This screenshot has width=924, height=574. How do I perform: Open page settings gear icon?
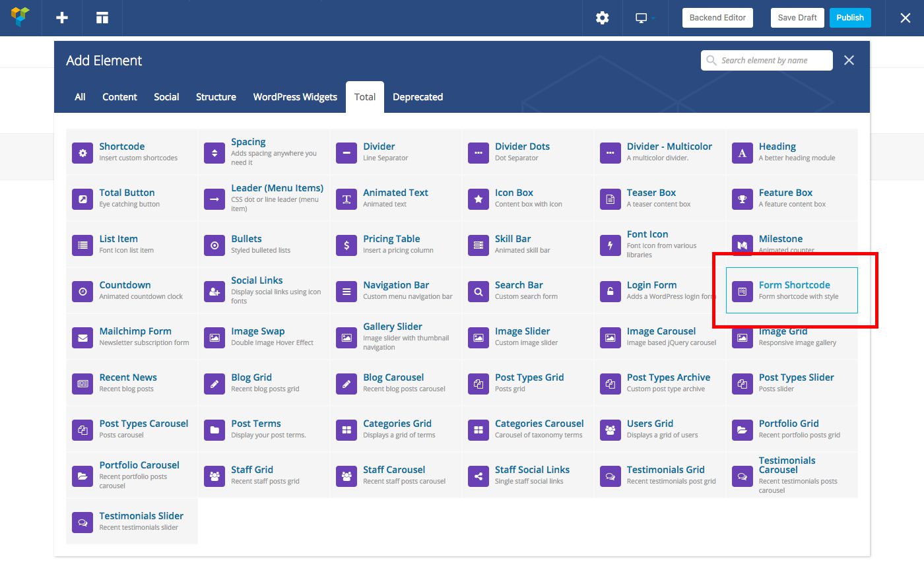[x=602, y=18]
